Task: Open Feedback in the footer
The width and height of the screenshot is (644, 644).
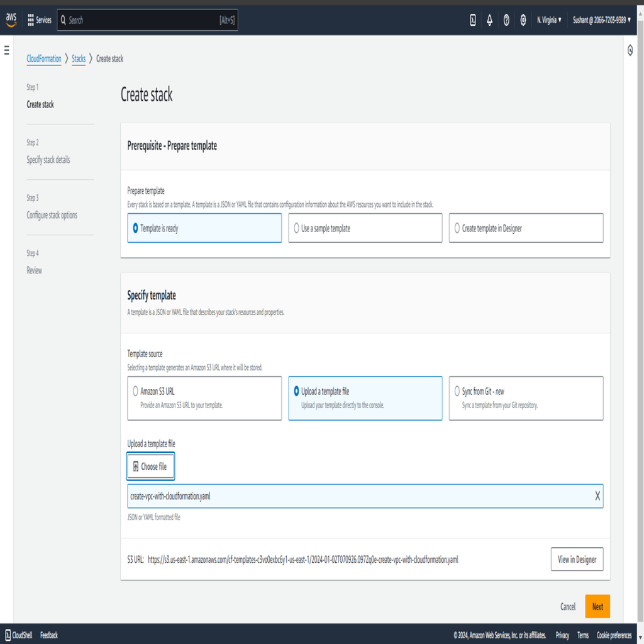Action: [x=49, y=635]
